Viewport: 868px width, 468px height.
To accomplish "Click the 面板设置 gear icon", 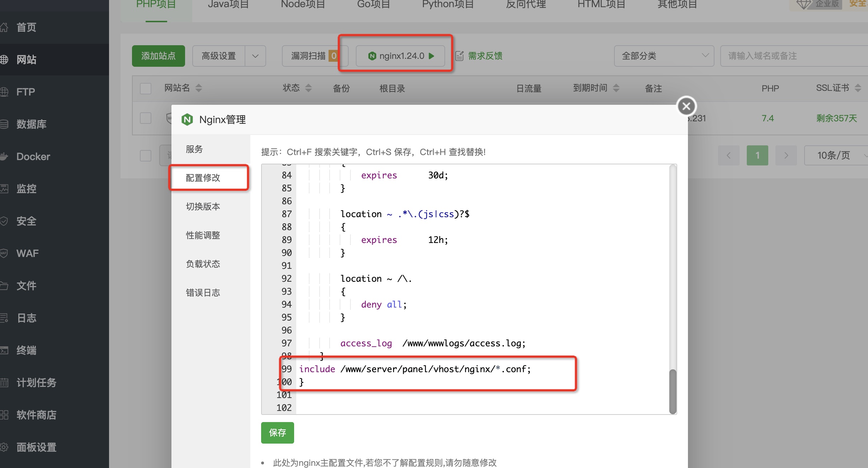I will [x=4, y=447].
